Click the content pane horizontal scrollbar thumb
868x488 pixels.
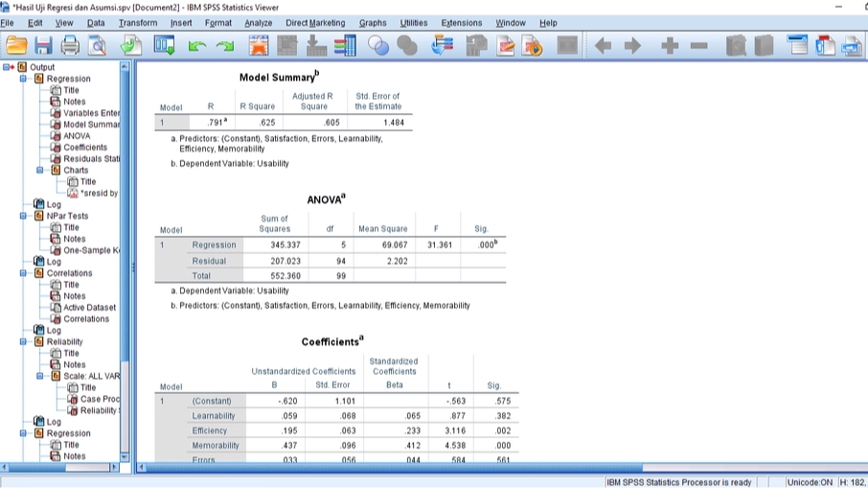[394, 468]
